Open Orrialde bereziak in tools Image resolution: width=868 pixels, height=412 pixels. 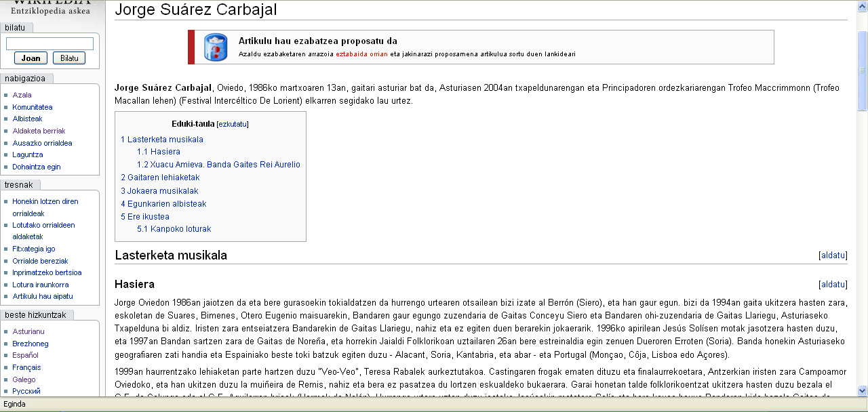(x=40, y=261)
